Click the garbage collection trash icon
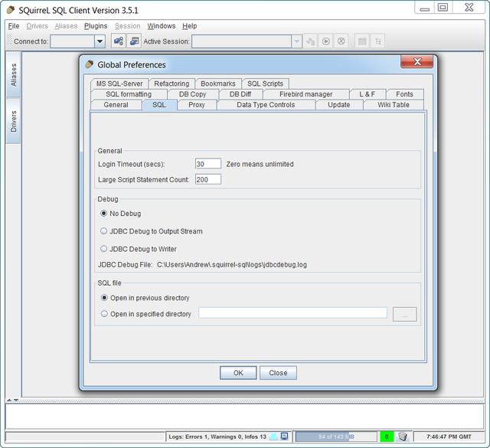Viewport: 490px width, 448px height. 403,437
